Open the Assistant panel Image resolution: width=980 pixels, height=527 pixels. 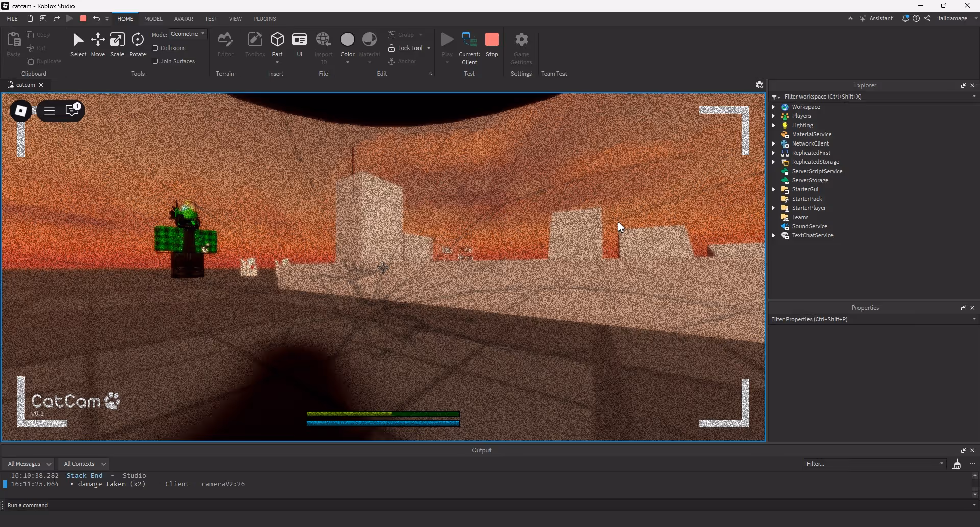click(x=876, y=18)
